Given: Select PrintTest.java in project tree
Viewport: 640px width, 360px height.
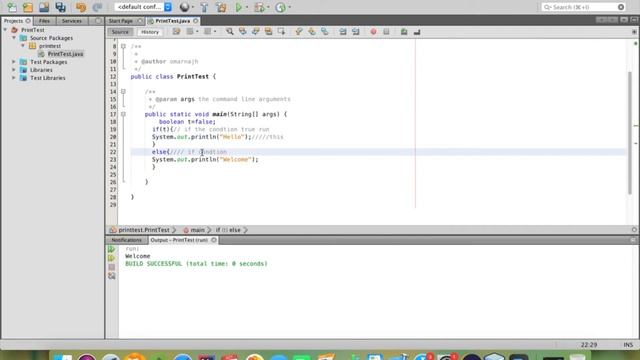Looking at the screenshot, I should click(65, 54).
